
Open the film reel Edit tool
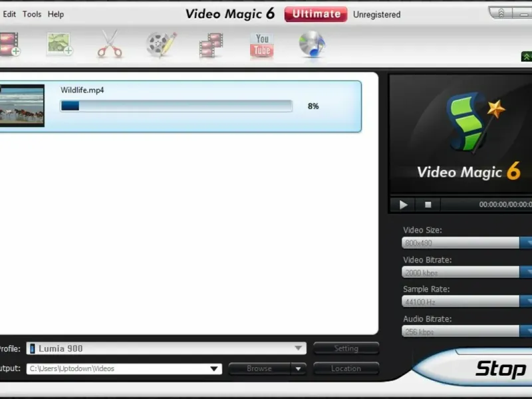tap(161, 44)
